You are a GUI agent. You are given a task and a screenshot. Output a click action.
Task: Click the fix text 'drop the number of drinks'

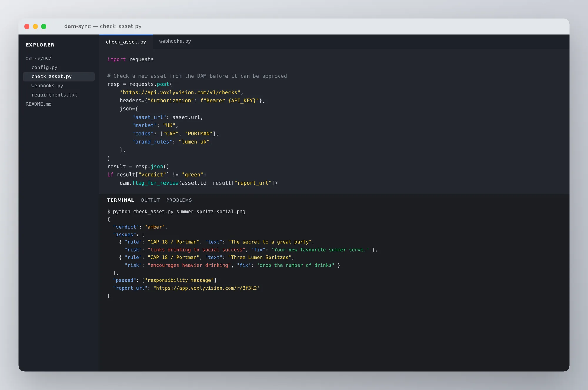(296, 265)
